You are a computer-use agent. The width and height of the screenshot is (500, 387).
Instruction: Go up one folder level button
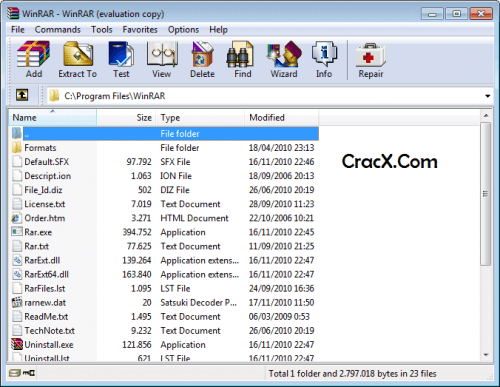click(x=22, y=95)
